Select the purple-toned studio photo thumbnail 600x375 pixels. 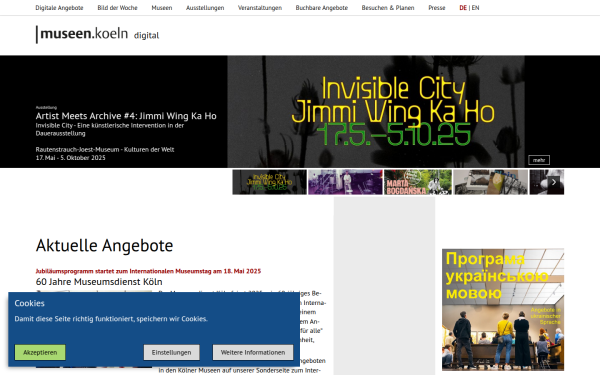[x=345, y=182]
